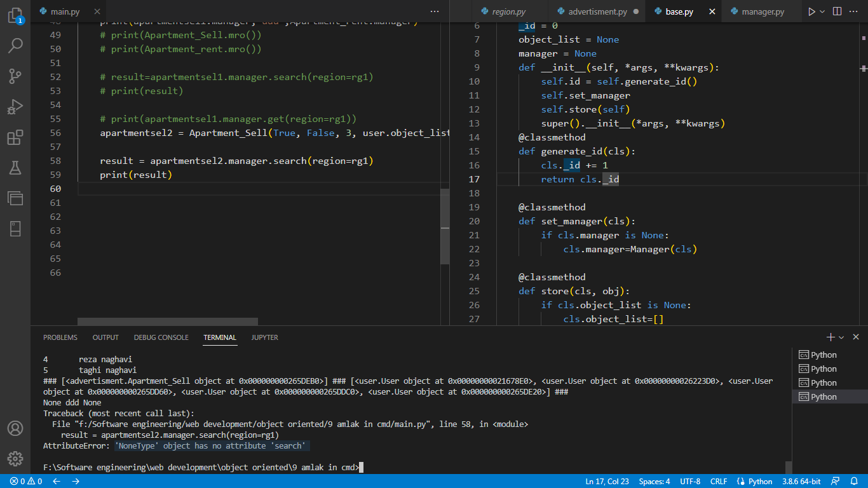
Task: Open the Search view icon
Action: [15, 46]
